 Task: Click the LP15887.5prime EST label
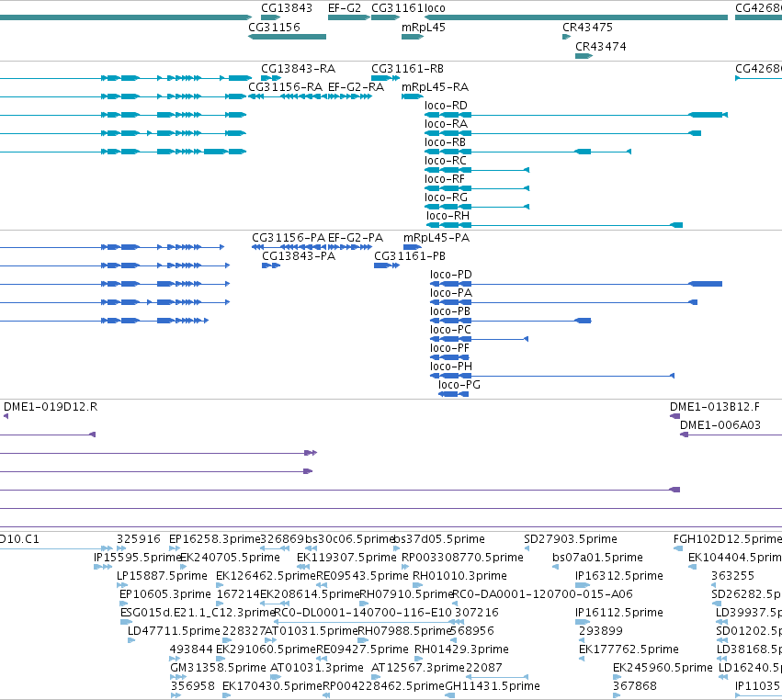coord(162,576)
